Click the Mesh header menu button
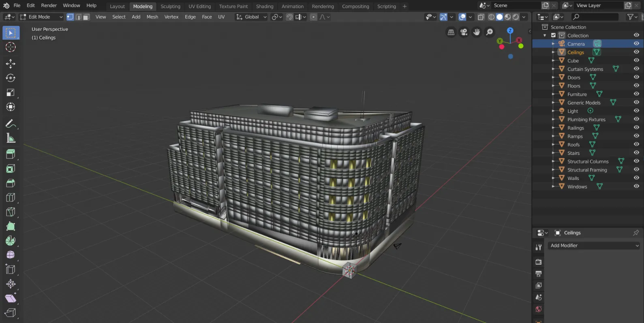This screenshot has height=323, width=644. click(152, 17)
